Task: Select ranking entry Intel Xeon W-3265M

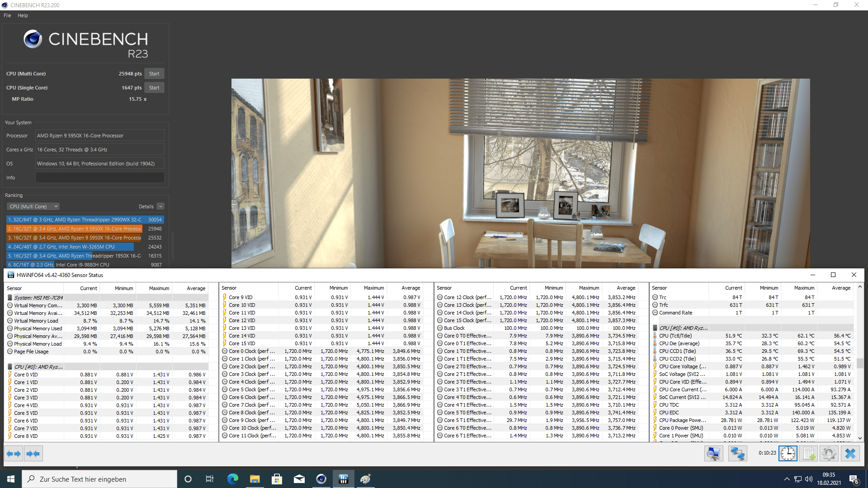Action: [x=85, y=247]
